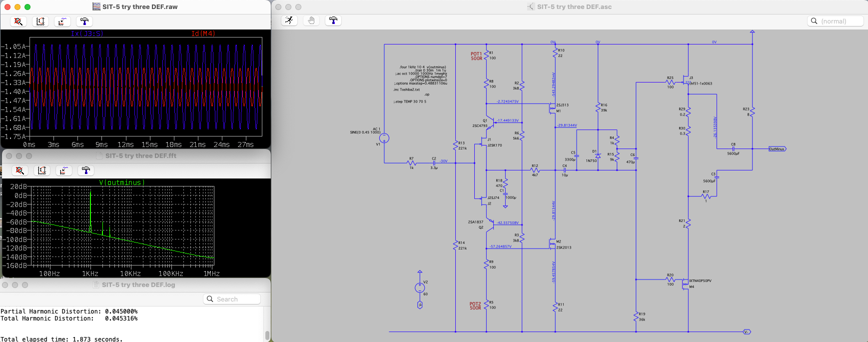This screenshot has width=868, height=342.
Task: Click the V- net label at bottom right
Action: point(747,331)
